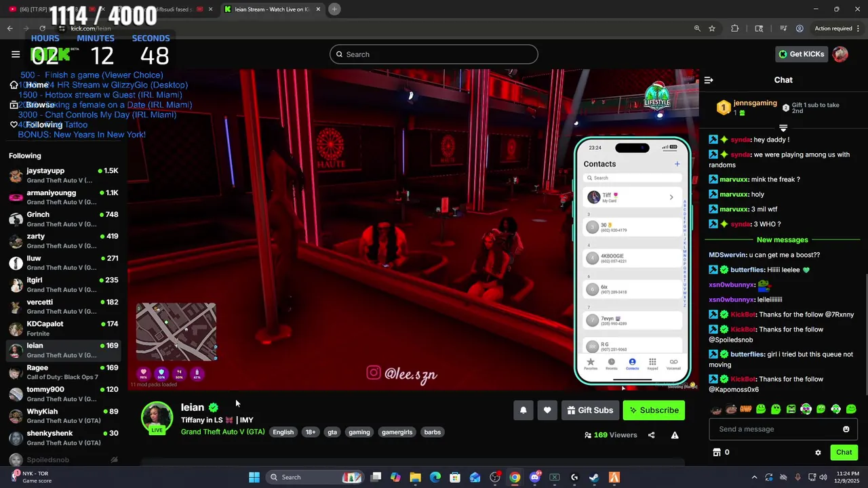Viewport: 868px width, 488px height.
Task: Open browser zoom magnifier icon
Action: (697, 28)
